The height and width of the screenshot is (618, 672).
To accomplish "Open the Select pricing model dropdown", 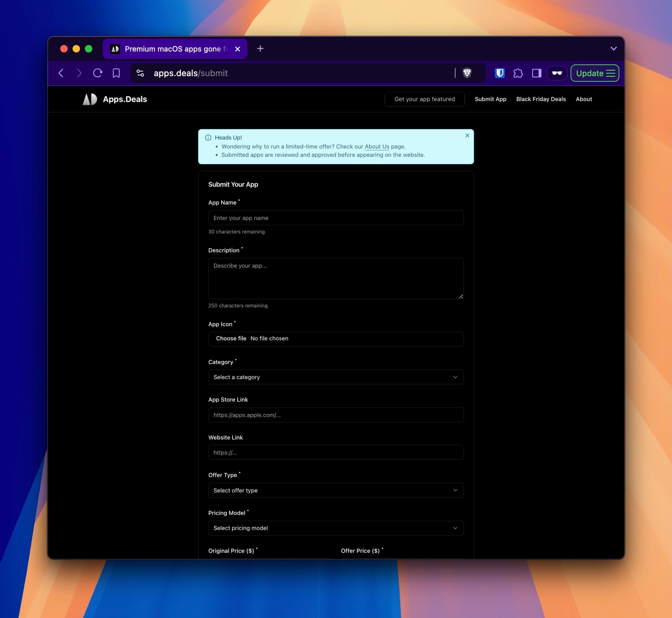I will tap(336, 528).
